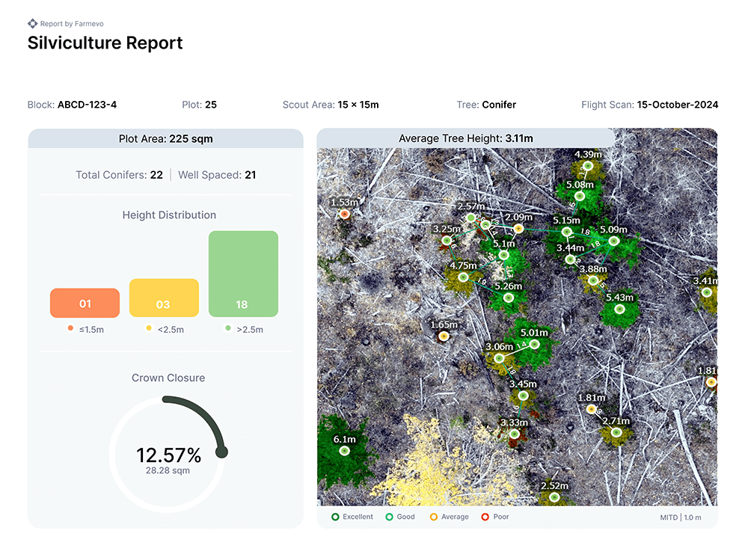Click the Plot Area 225 sqm header
This screenshot has width=748, height=560.
coord(165,138)
